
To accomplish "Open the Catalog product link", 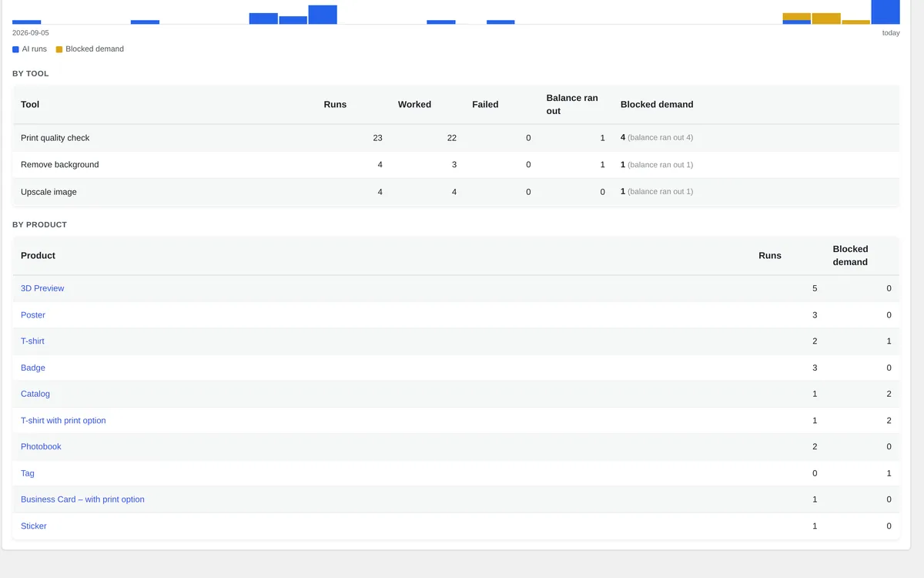I will 35,394.
